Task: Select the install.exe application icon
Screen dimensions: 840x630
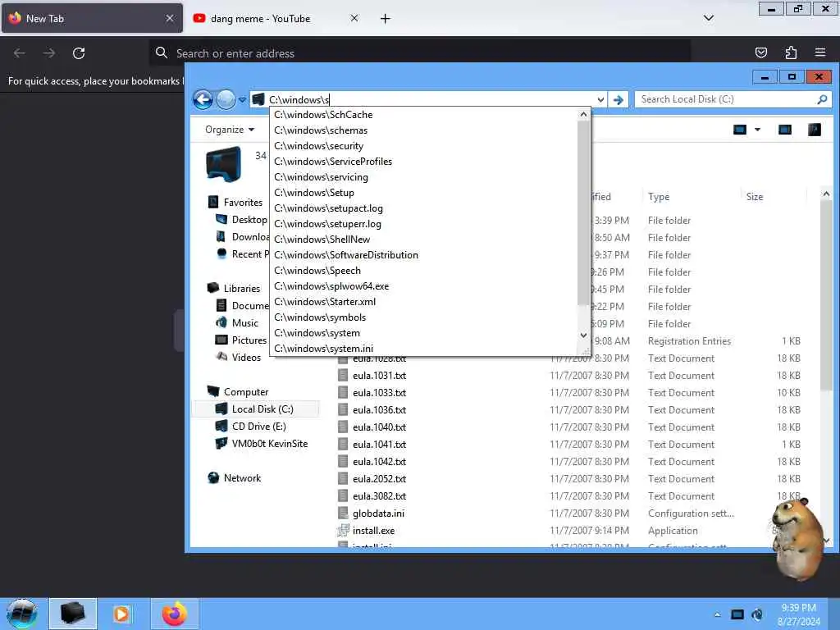Action: [343, 531]
